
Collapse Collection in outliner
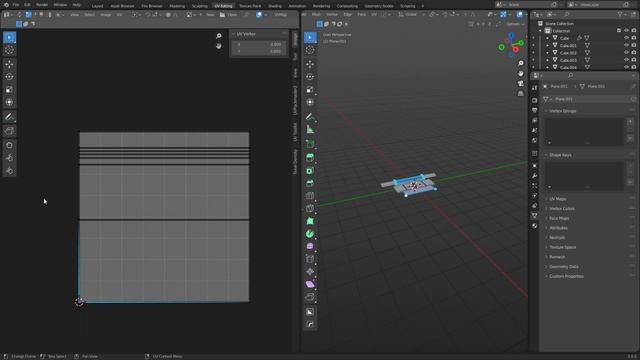coord(540,31)
